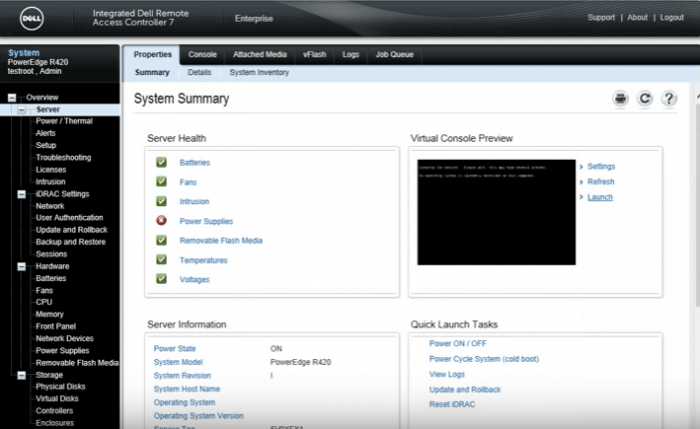Viewport: 700px width, 429px height.
Task: Select Front Panel under Hardware
Action: tap(55, 326)
